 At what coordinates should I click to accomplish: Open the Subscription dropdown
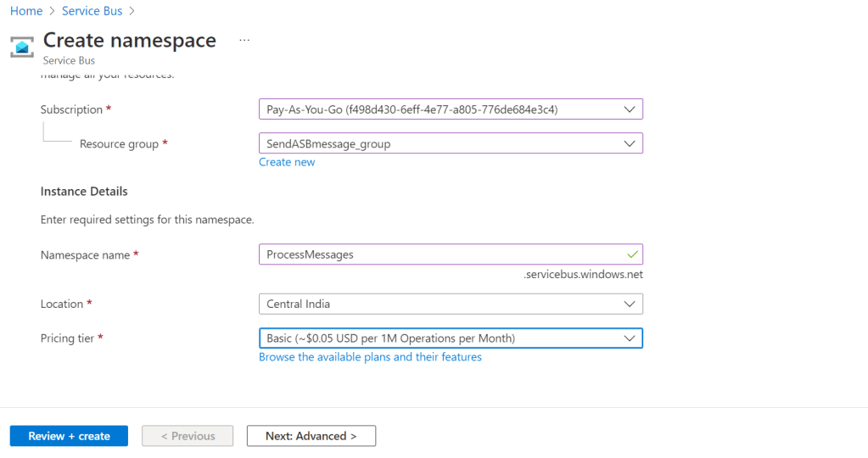coord(450,109)
